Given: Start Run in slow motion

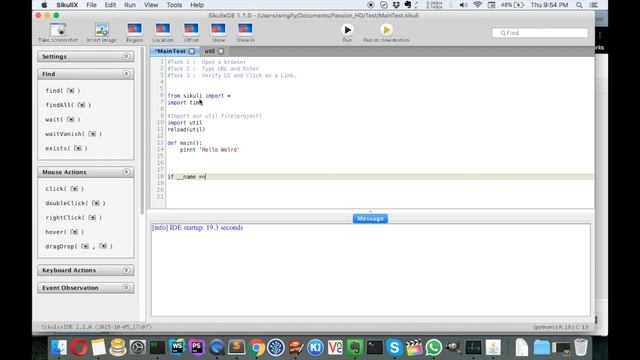Looking at the screenshot, I should pos(386,33).
